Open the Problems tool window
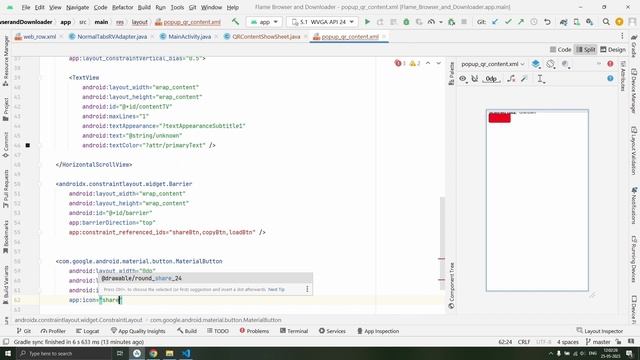 pyautogui.click(x=254, y=331)
